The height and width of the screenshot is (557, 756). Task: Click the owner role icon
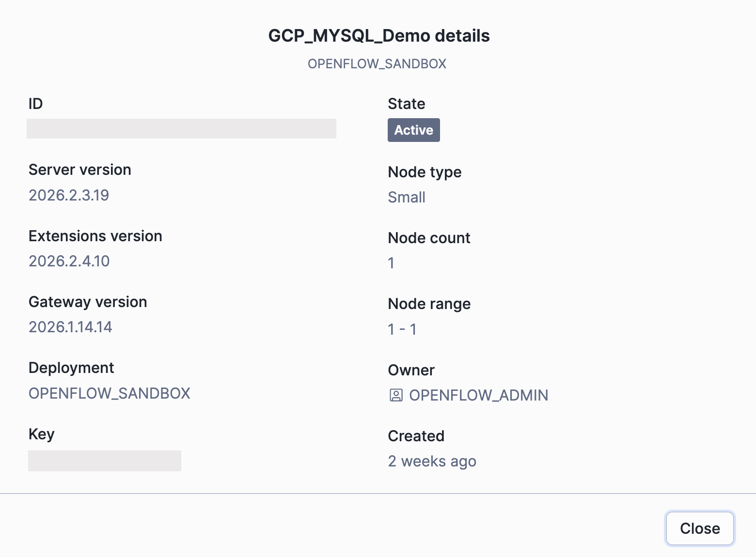pyautogui.click(x=396, y=395)
